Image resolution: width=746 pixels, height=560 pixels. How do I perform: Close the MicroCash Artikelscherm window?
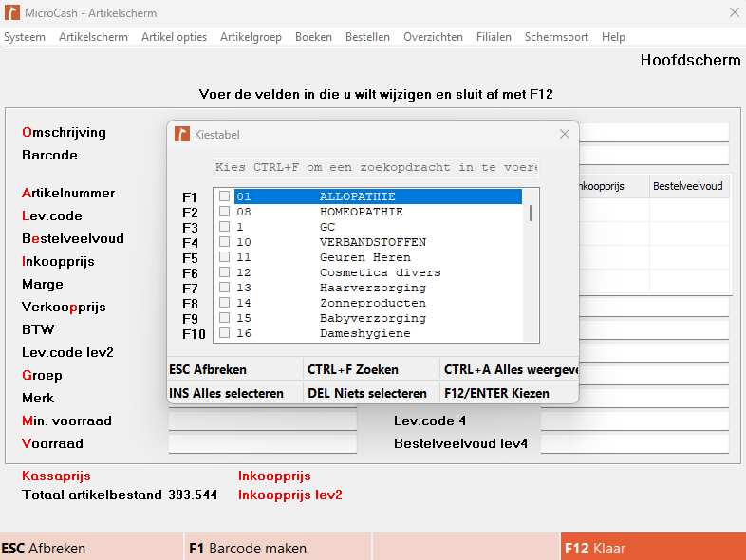coord(734,13)
